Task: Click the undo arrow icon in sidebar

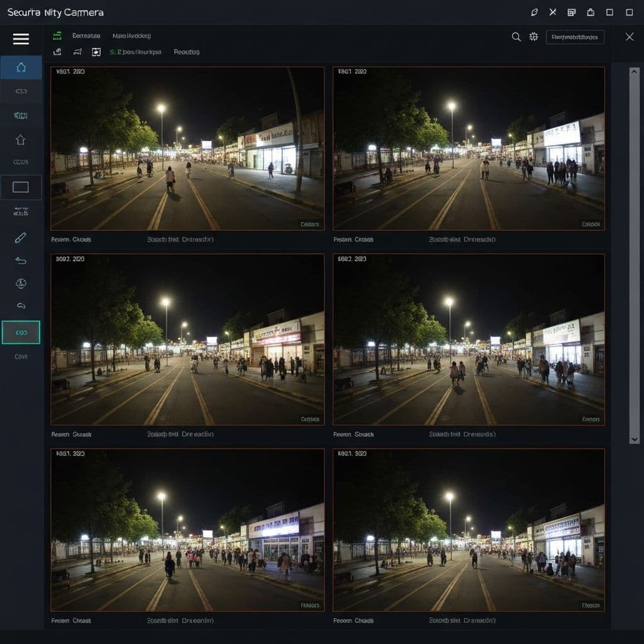Action: click(x=21, y=260)
